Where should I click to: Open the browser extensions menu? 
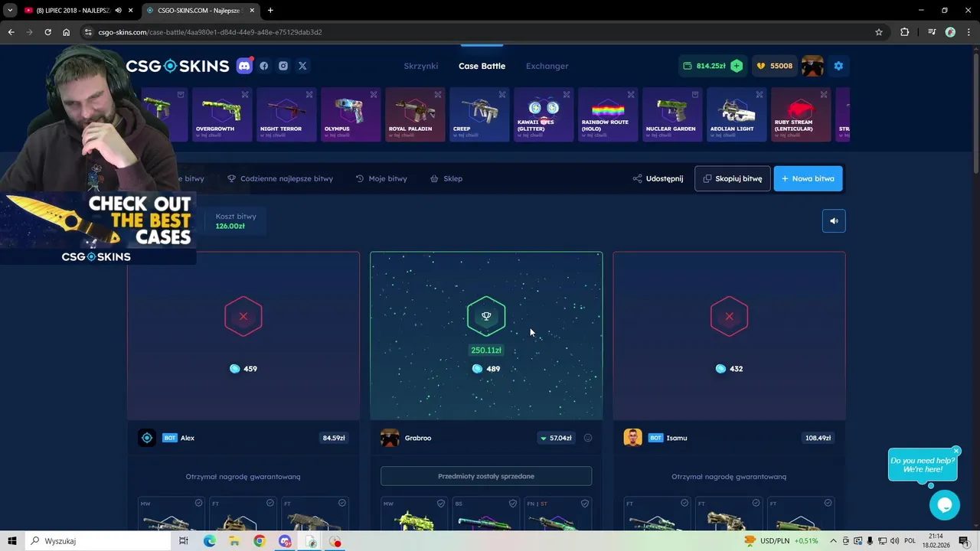tap(905, 32)
